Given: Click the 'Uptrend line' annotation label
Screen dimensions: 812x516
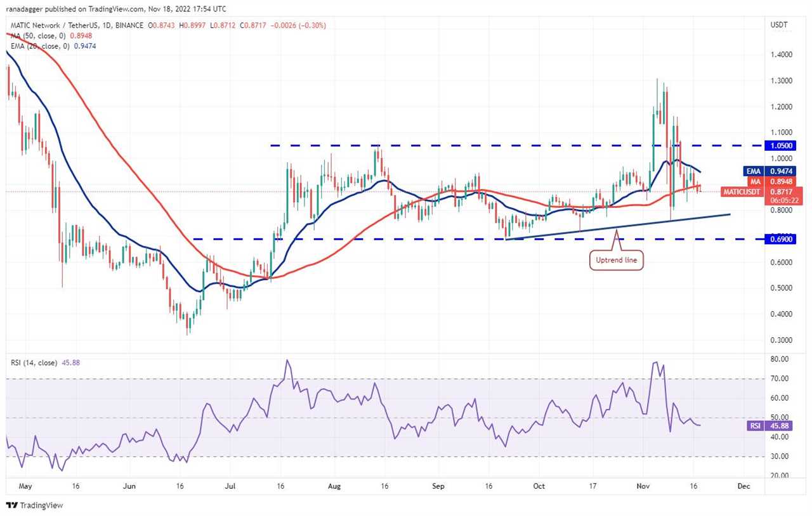Looking at the screenshot, I should tap(617, 260).
